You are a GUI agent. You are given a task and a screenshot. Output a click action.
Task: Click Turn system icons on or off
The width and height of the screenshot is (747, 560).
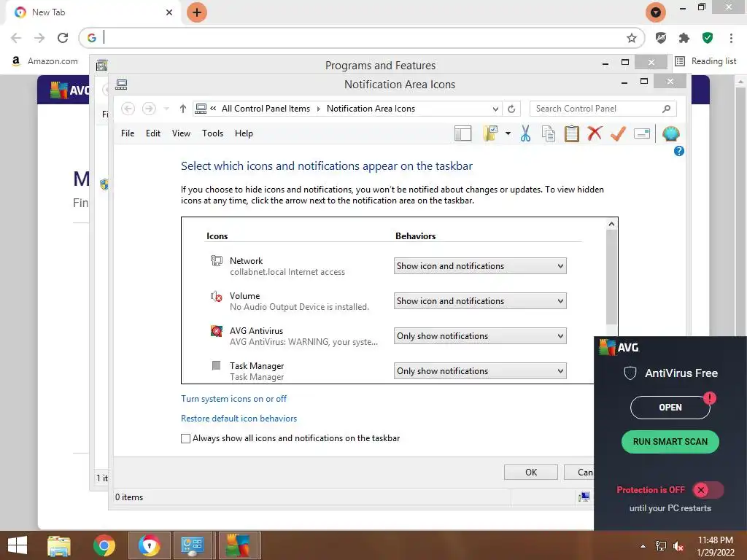click(x=233, y=399)
